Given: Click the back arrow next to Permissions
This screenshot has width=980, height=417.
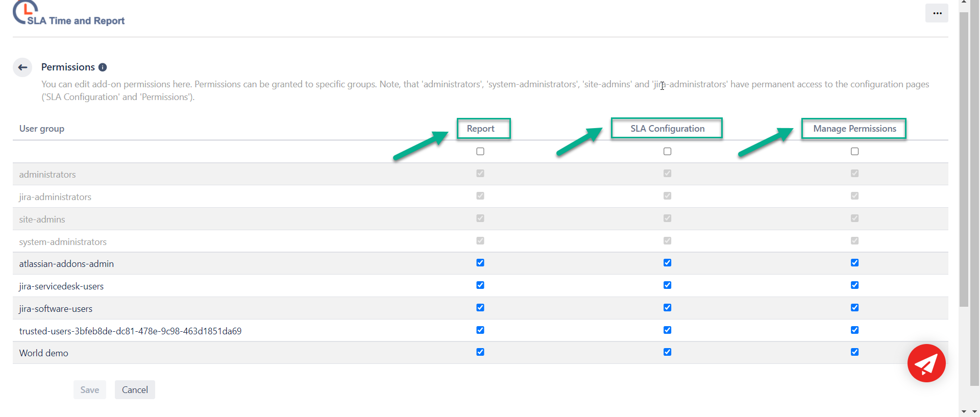Looking at the screenshot, I should [x=22, y=67].
